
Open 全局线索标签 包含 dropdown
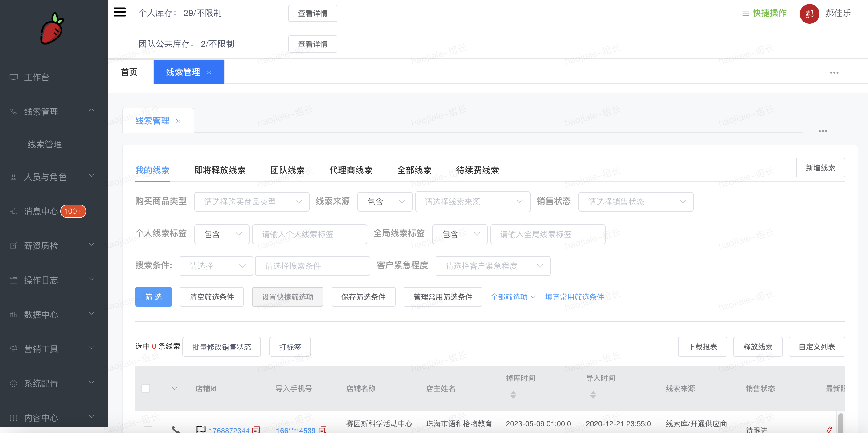pyautogui.click(x=460, y=234)
